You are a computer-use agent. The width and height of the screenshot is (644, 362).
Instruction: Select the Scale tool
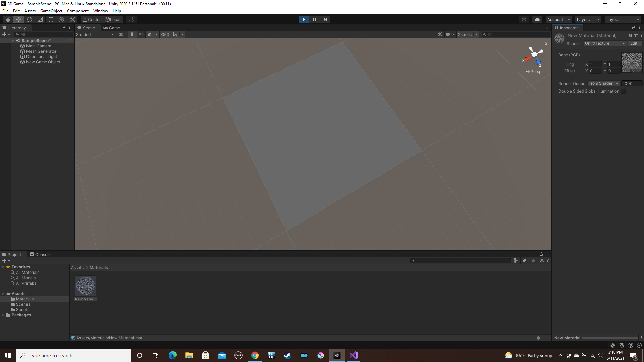click(40, 19)
